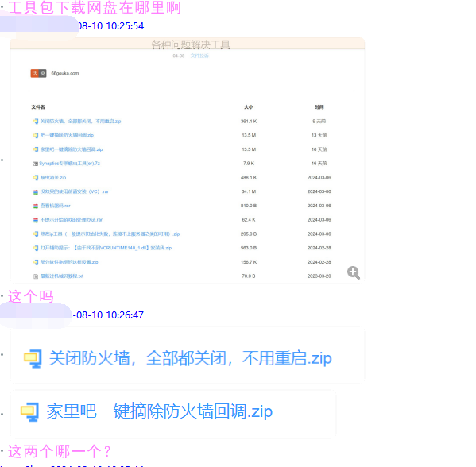This screenshot has width=476, height=467.
Task: Open the .txt tutorial file link
Action: tap(62, 276)
